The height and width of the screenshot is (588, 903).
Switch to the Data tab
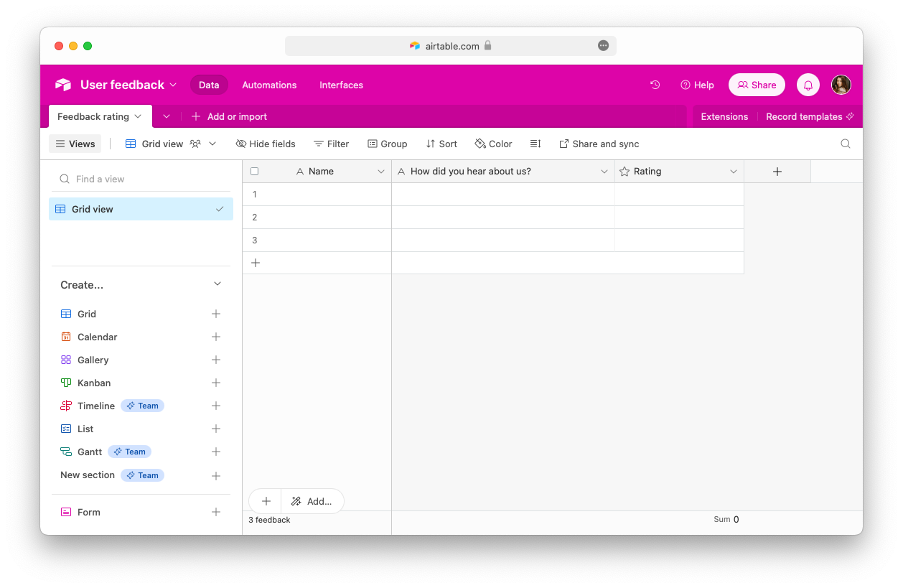tap(209, 85)
